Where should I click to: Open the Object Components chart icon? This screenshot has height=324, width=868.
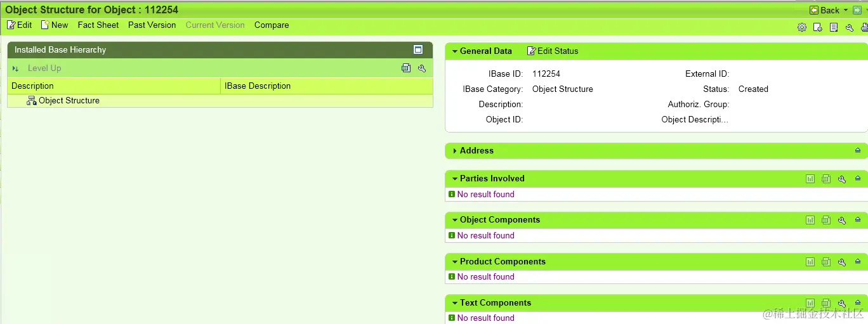pyautogui.click(x=810, y=220)
